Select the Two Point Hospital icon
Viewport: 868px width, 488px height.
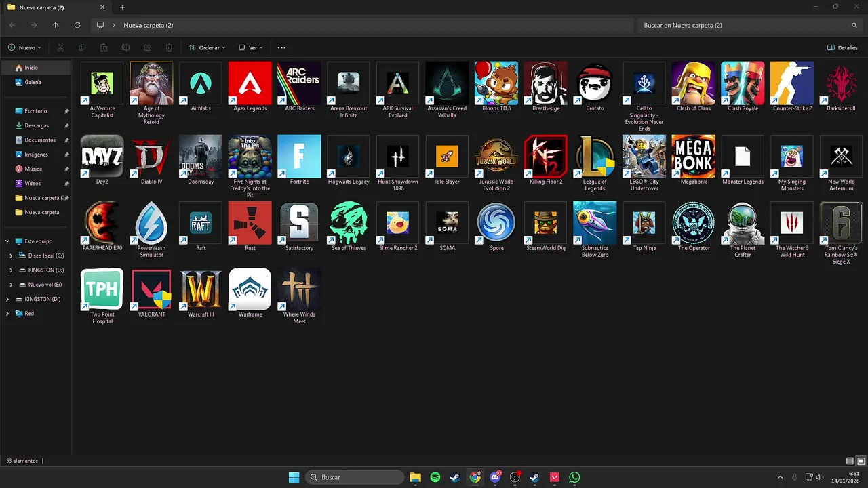click(x=102, y=289)
